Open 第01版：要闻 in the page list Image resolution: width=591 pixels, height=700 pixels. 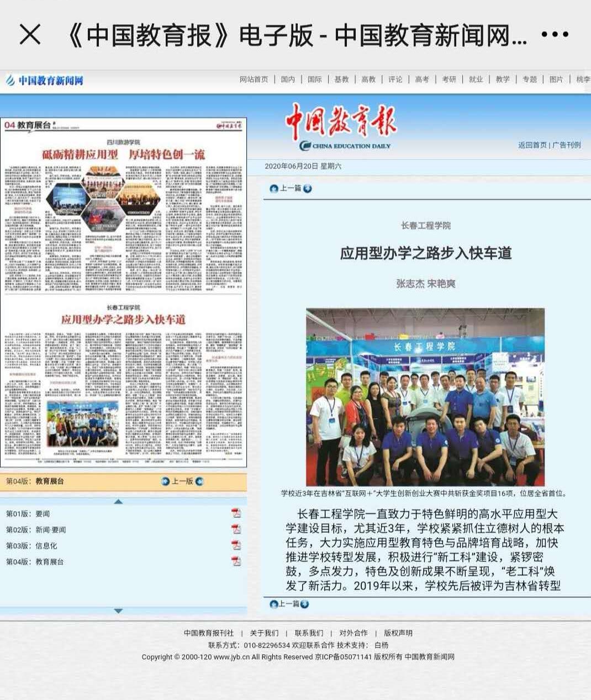pyautogui.click(x=28, y=513)
